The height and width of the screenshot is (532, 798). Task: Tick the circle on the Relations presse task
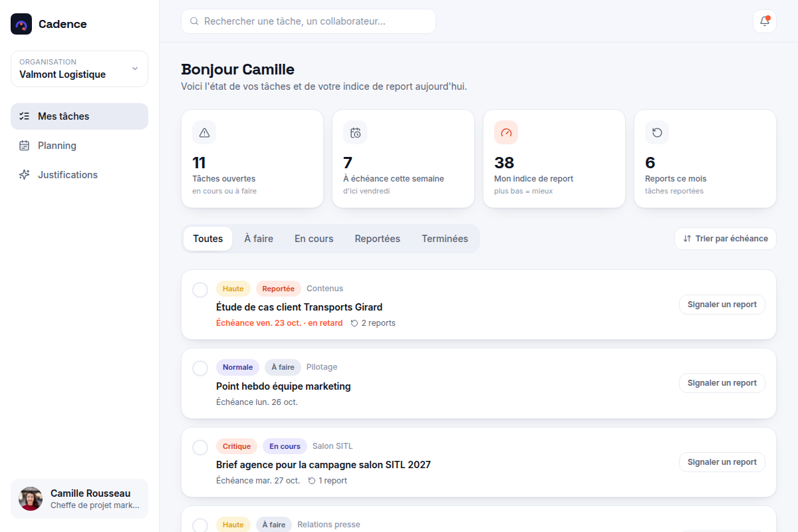[200, 525]
